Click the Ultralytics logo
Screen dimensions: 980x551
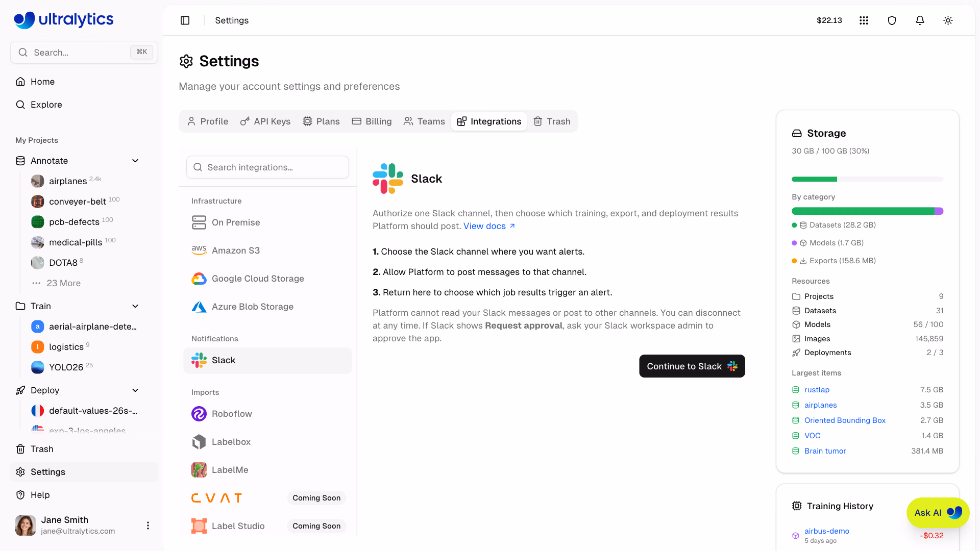coord(64,19)
